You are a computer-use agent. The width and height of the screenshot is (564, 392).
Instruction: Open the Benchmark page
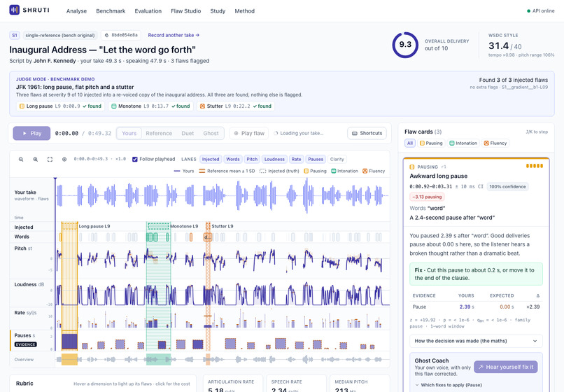[111, 11]
